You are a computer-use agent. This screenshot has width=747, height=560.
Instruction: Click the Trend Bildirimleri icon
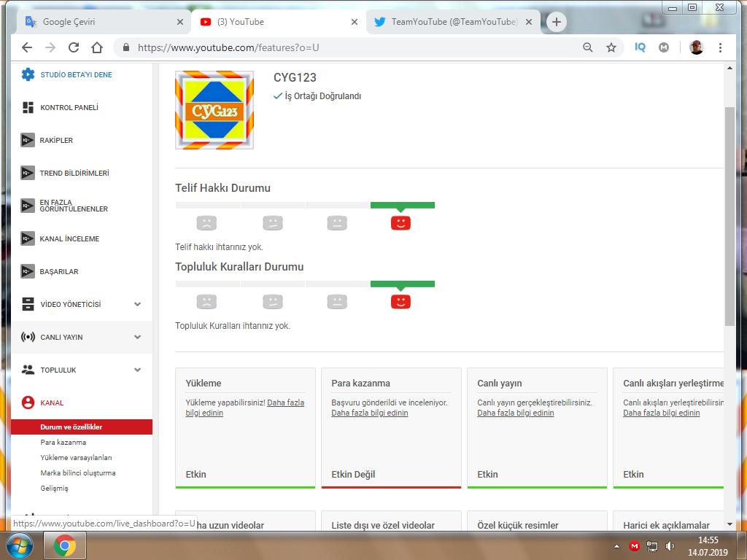28,173
